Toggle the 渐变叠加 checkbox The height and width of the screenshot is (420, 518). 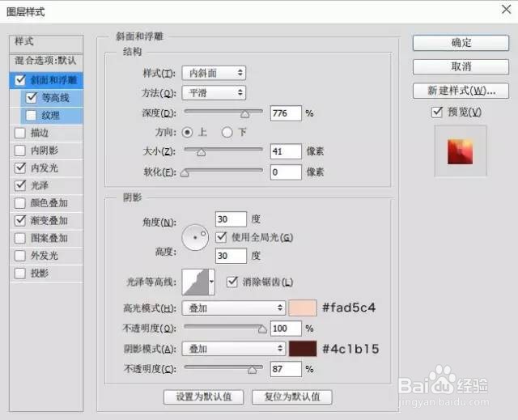pyautogui.click(x=20, y=220)
